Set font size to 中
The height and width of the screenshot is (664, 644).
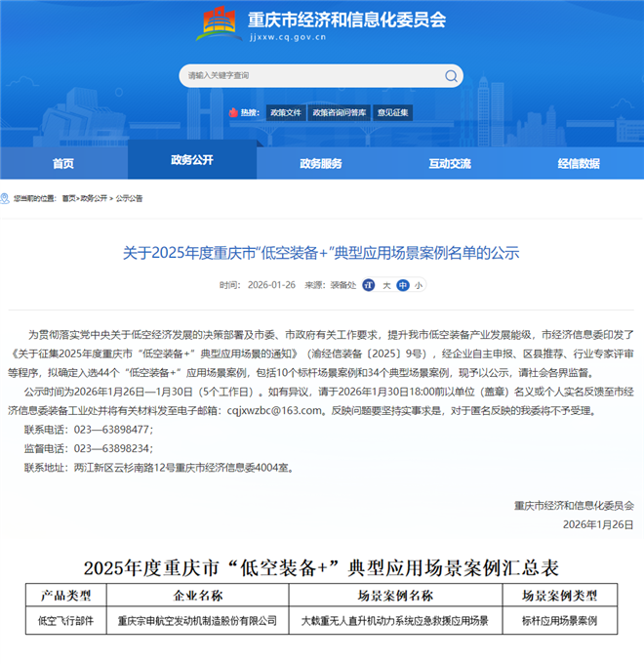(x=403, y=285)
